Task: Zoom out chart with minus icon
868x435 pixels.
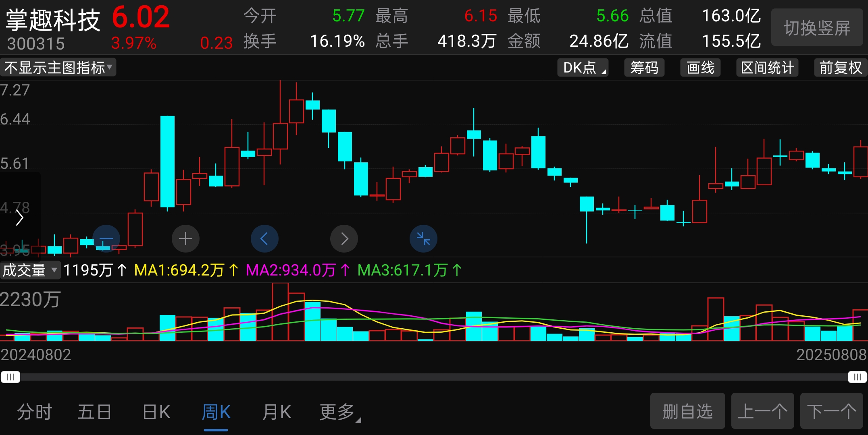Action: pos(106,238)
